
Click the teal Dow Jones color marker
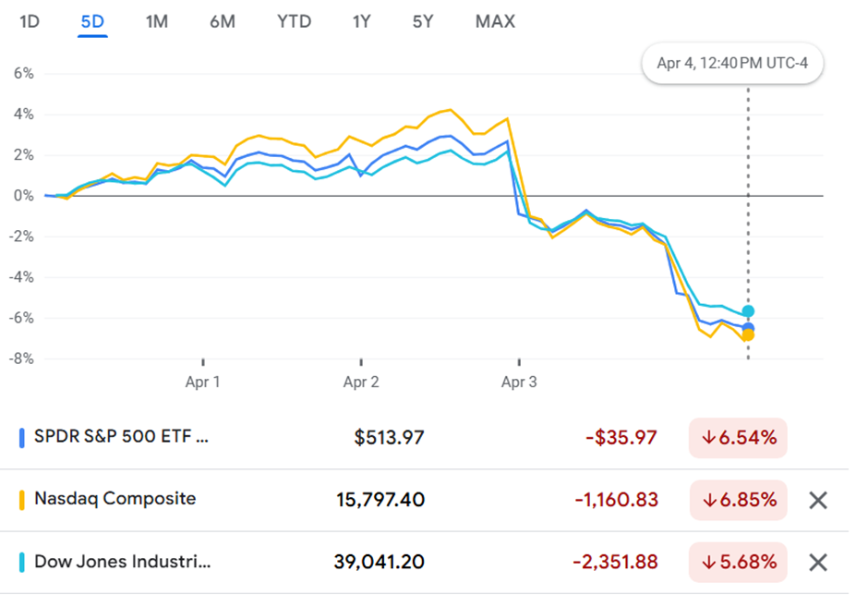(21, 563)
